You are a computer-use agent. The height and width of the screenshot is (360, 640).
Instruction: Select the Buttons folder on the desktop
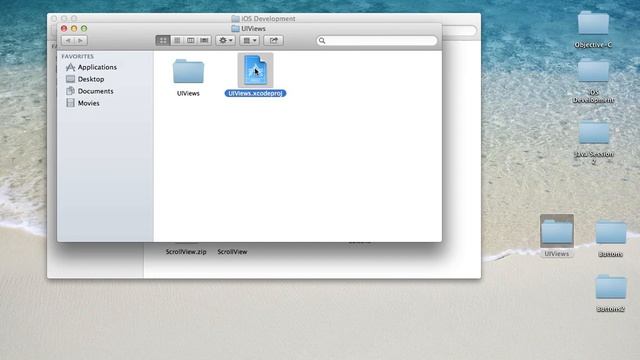[611, 232]
